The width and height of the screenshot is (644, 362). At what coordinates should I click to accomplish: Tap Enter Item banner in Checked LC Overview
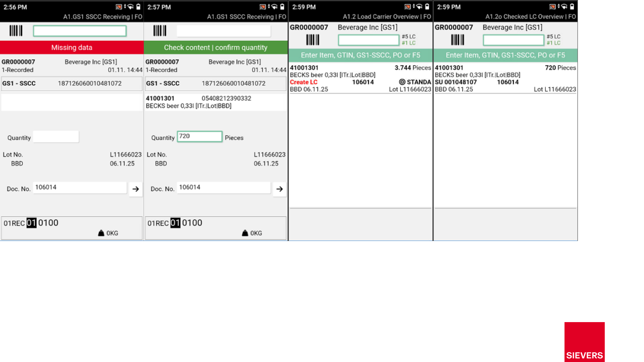pos(505,55)
